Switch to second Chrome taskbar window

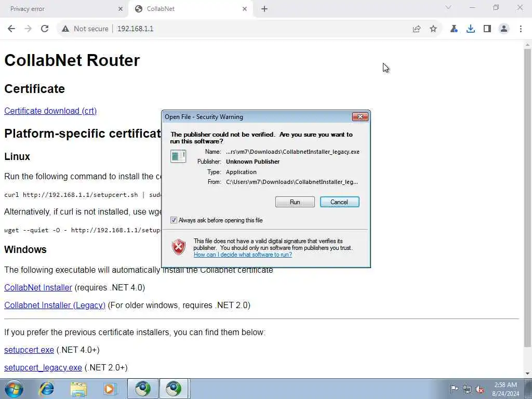point(174,389)
